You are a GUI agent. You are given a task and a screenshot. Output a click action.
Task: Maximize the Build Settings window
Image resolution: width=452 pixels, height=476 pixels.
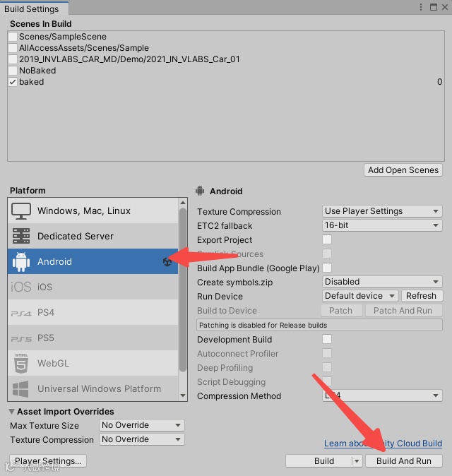(434, 7)
